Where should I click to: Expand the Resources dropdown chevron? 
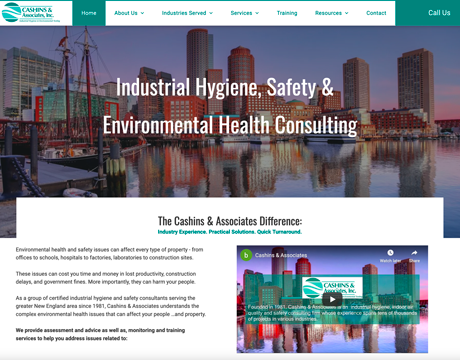coord(347,13)
